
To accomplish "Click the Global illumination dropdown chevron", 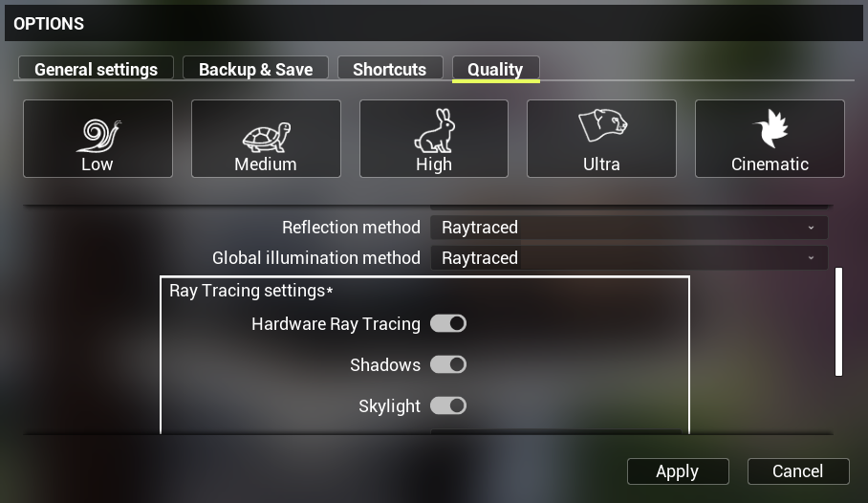I will (x=811, y=257).
